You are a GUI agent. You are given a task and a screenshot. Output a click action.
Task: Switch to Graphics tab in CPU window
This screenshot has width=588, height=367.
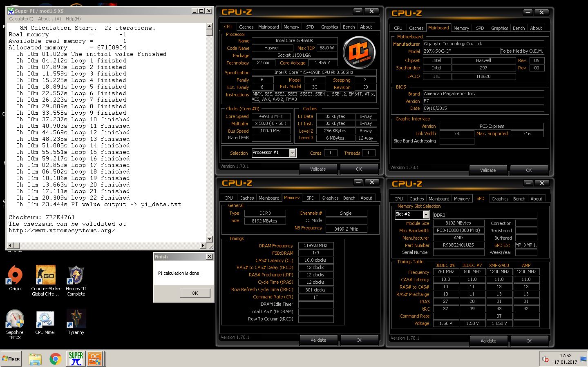pyautogui.click(x=330, y=27)
